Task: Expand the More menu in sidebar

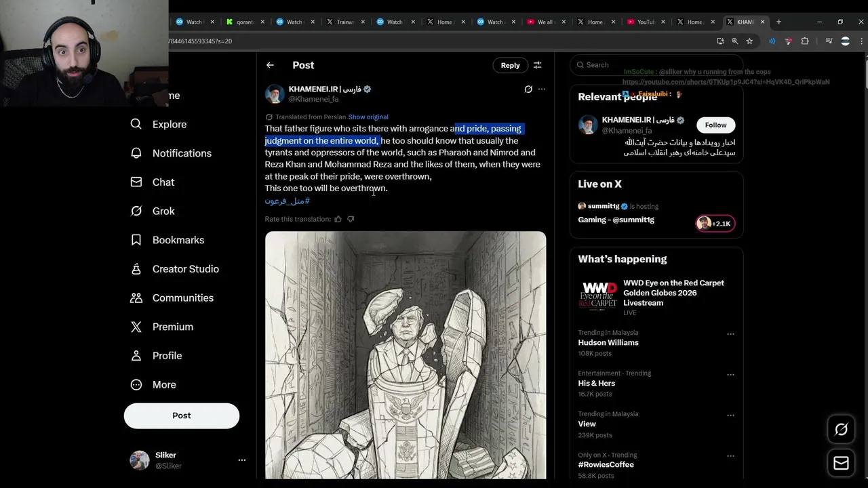Action: (x=153, y=384)
